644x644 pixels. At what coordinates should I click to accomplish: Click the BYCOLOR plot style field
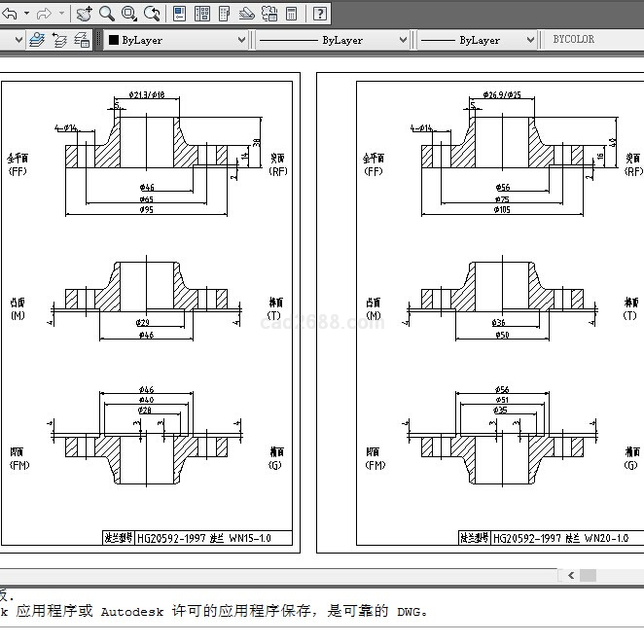(584, 40)
